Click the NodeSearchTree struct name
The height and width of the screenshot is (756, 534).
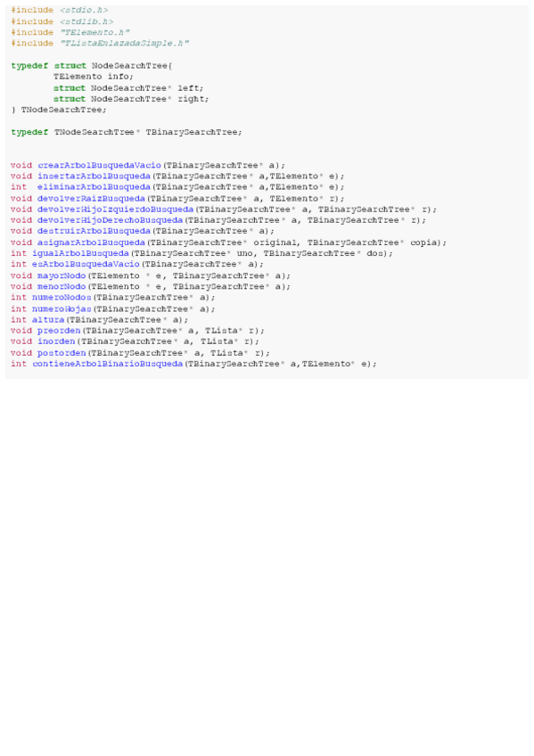[x=129, y=66]
